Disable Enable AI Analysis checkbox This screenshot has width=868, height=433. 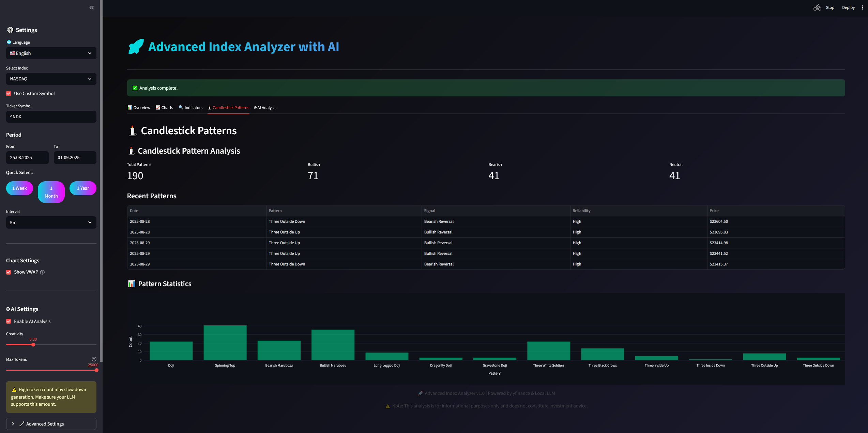(x=9, y=321)
